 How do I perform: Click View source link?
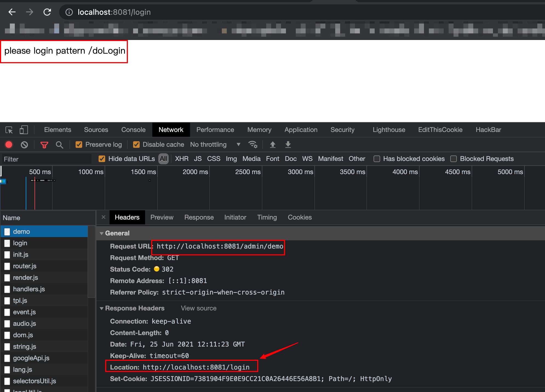coord(199,308)
